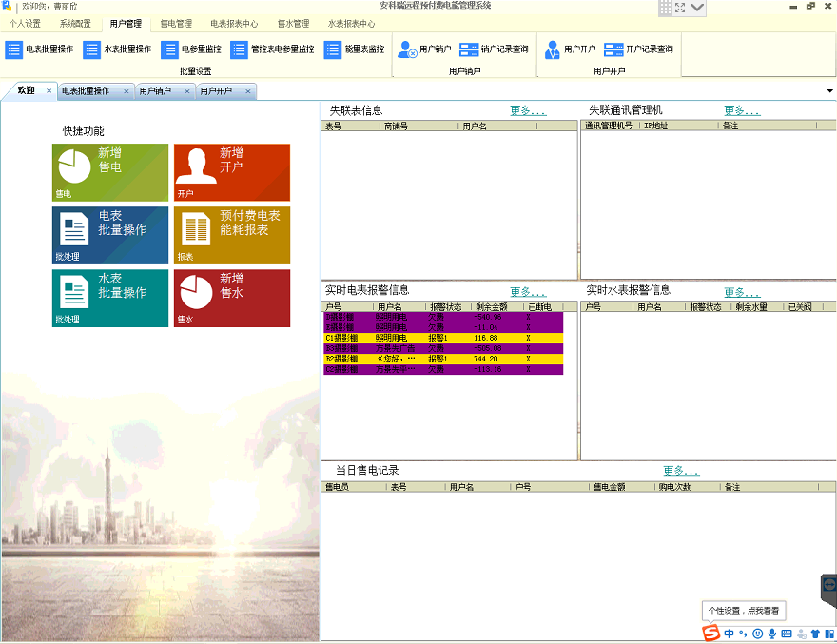Click the fullscreen expand icon in title bar

[x=680, y=8]
